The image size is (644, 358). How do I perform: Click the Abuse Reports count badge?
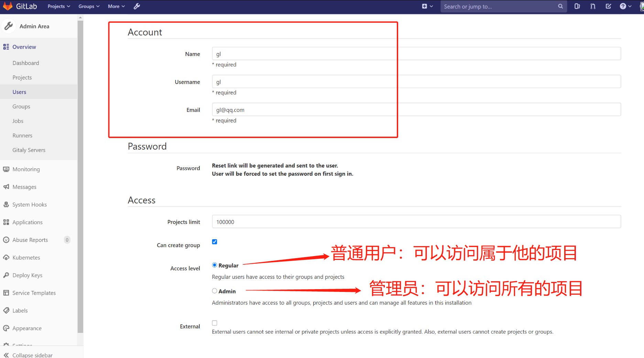(67, 240)
